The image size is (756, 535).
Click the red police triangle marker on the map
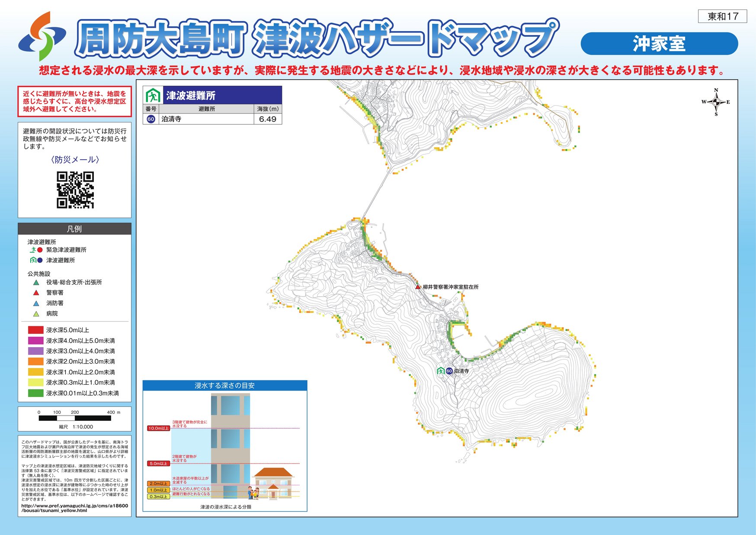click(418, 287)
